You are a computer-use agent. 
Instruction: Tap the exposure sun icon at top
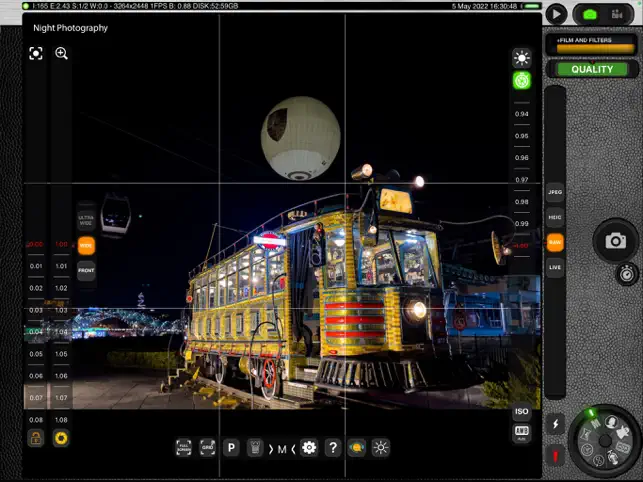click(x=521, y=58)
